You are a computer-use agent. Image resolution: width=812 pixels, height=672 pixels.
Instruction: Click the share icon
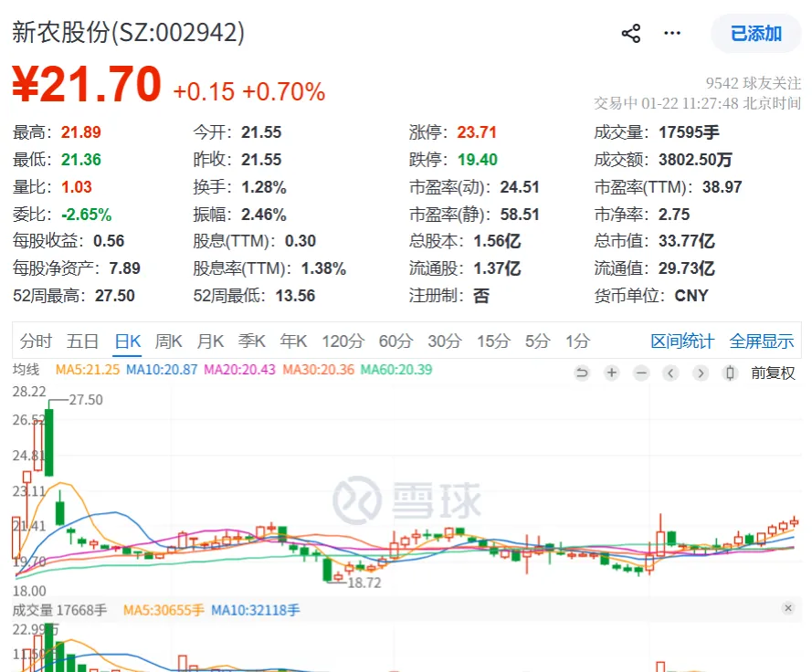(x=631, y=34)
